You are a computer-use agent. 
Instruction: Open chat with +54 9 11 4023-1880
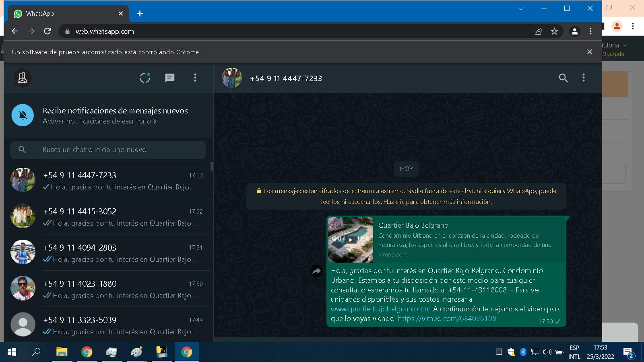[x=107, y=289]
